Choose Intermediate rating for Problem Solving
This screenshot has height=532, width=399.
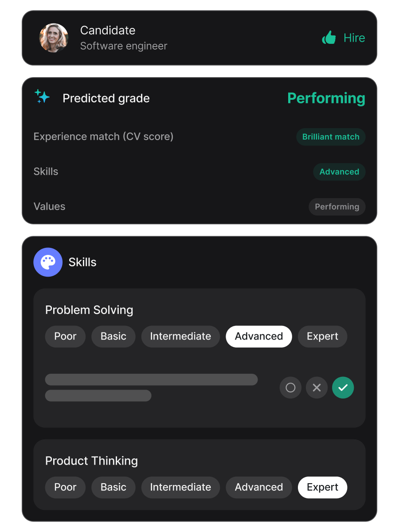[180, 336]
